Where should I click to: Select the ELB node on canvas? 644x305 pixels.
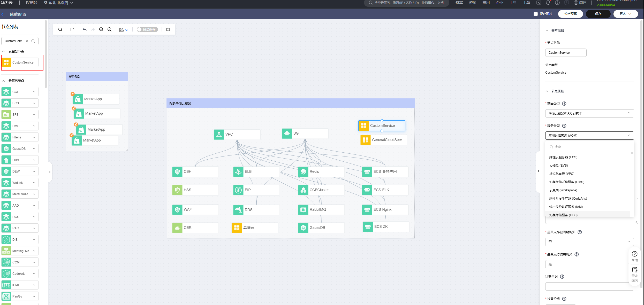256,172
